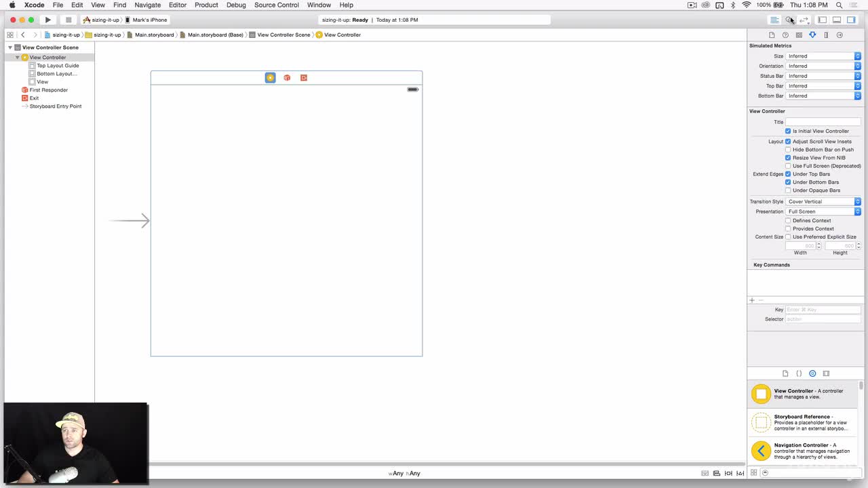868x488 pixels.
Task: Open the Stack layout tool
Action: (705, 473)
